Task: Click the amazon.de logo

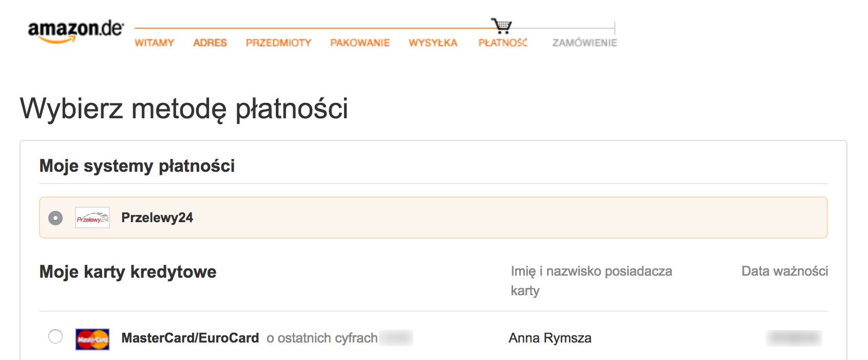Action: pos(75,32)
